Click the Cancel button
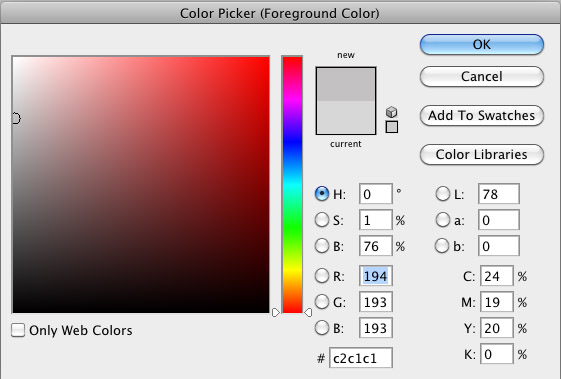561x379 pixels. 482,76
